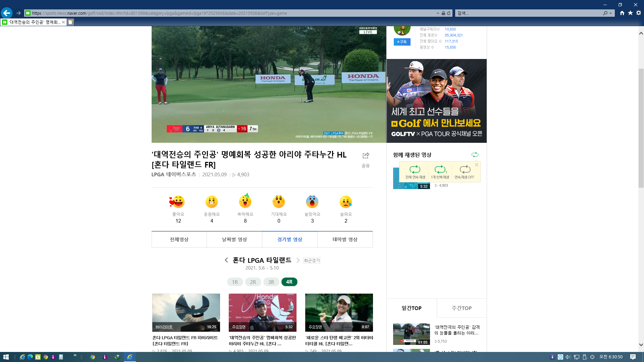This screenshot has width=644, height=362.
Task: Turn 연속재생 OFF
Action: [x=464, y=172]
